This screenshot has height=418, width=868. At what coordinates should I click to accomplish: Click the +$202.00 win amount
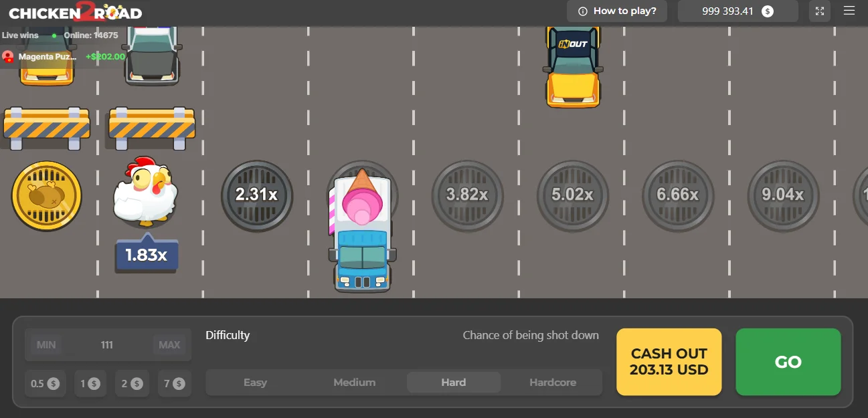[x=105, y=57]
